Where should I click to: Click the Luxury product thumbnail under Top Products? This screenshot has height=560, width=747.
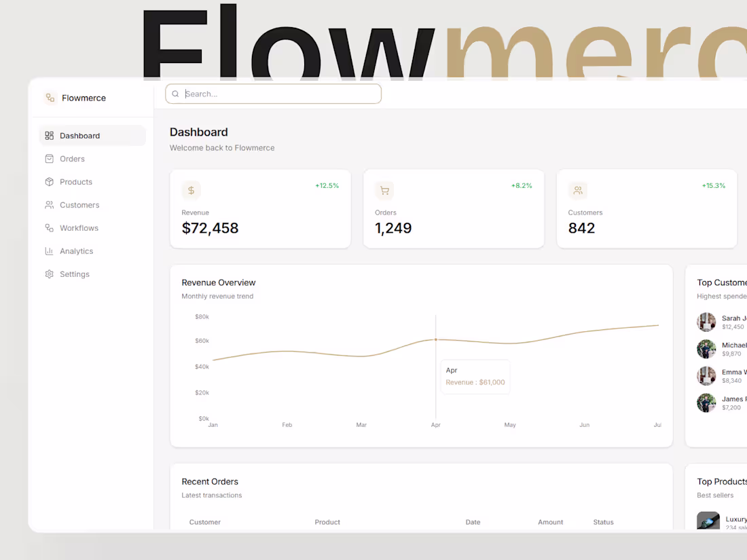point(708,520)
